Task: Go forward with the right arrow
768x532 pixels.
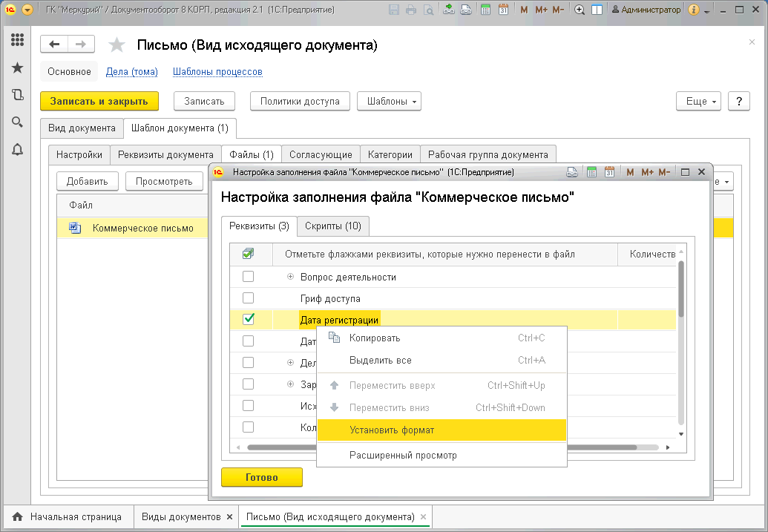Action: pos(81,45)
